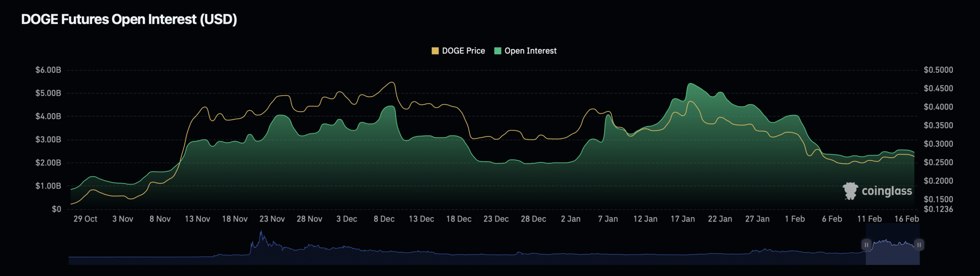
Task: Click the coinglass watermark text
Action: 887,191
